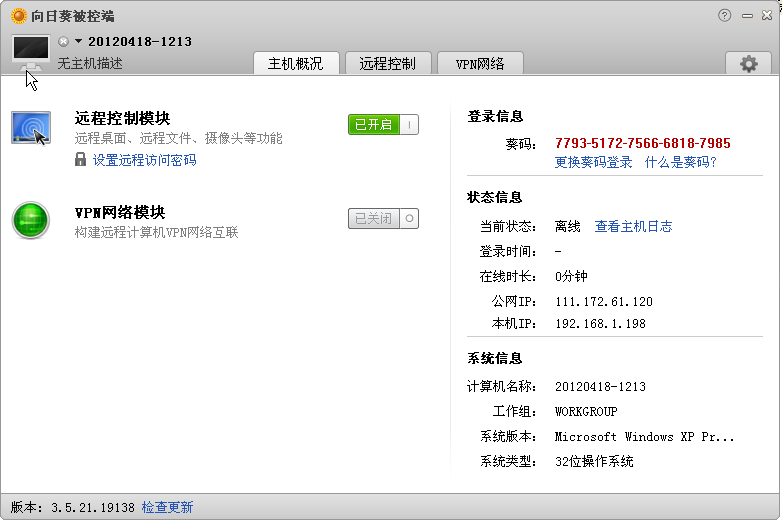Viewport: 782px width, 522px height.
Task: Toggle the VPN network module switch (已关闭)
Action: (x=383, y=218)
